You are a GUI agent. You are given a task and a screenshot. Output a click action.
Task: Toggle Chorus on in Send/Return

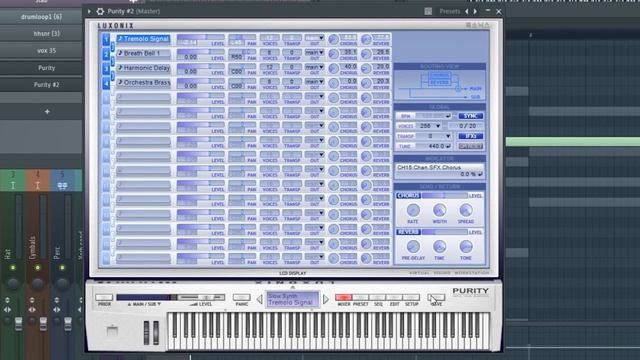408,196
